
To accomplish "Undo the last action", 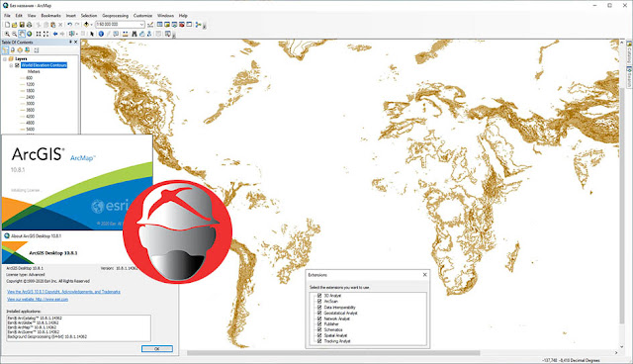I will click(69, 25).
